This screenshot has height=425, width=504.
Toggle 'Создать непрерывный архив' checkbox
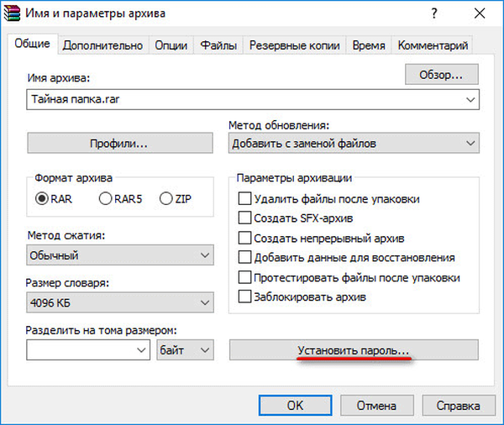pos(245,238)
